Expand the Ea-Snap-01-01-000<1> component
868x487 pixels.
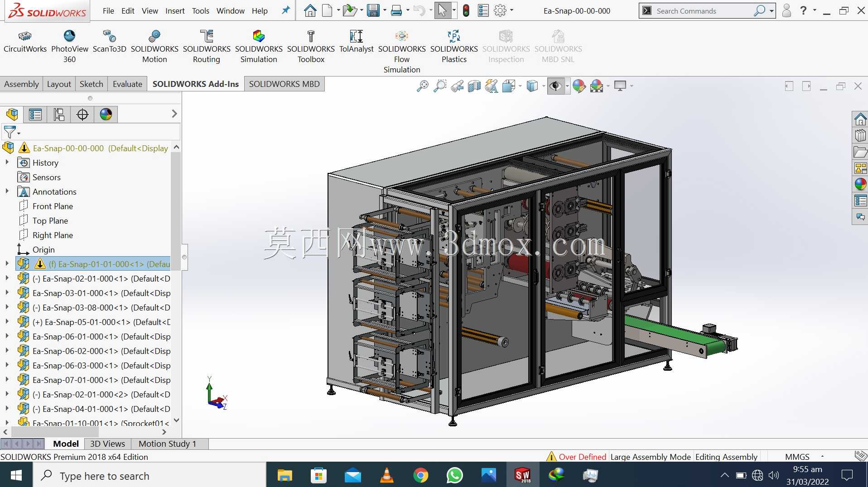[x=7, y=263]
